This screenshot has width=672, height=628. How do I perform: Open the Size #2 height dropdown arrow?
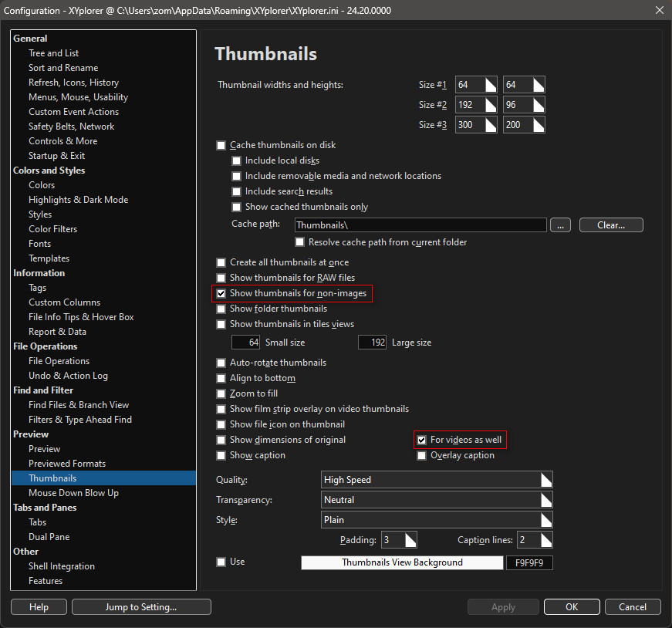tap(538, 104)
